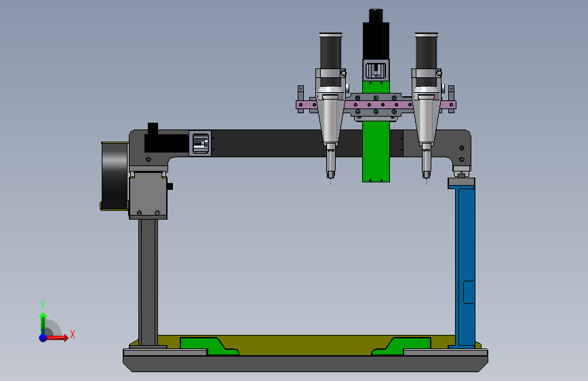This screenshot has width=588, height=381.
Task: Select the gray gearbox housing under the beam
Action: click(148, 195)
